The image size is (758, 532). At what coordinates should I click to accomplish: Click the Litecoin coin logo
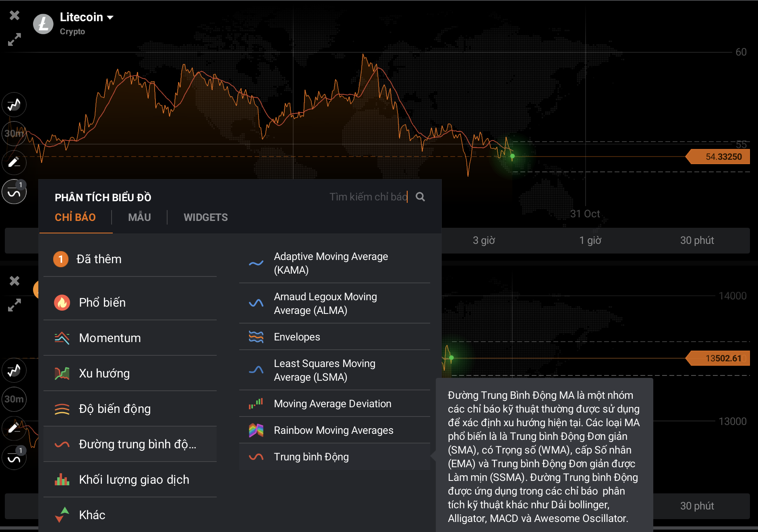43,24
